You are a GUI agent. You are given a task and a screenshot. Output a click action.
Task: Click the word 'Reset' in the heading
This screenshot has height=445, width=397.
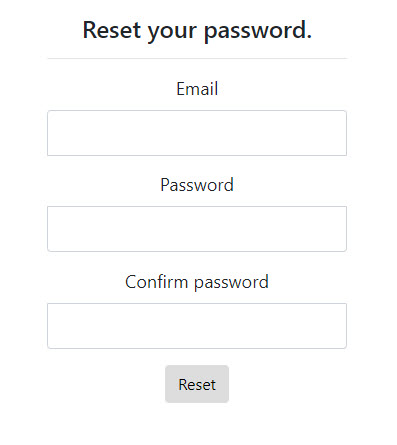[x=112, y=30]
